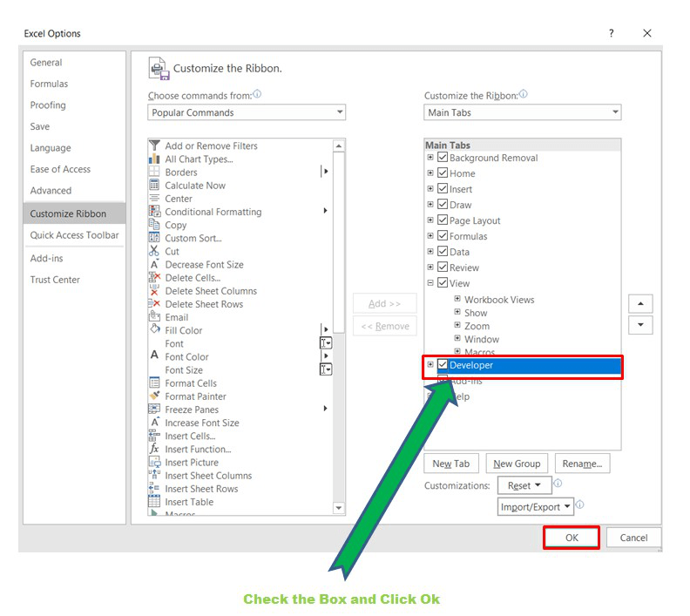Click the Center alignment icon
Viewport: 690px width, 616px height.
tap(154, 198)
